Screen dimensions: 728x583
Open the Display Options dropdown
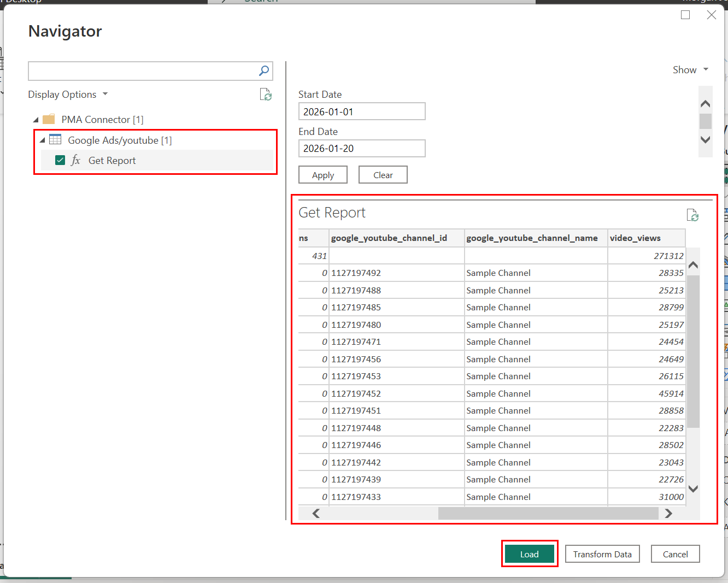pyautogui.click(x=68, y=95)
